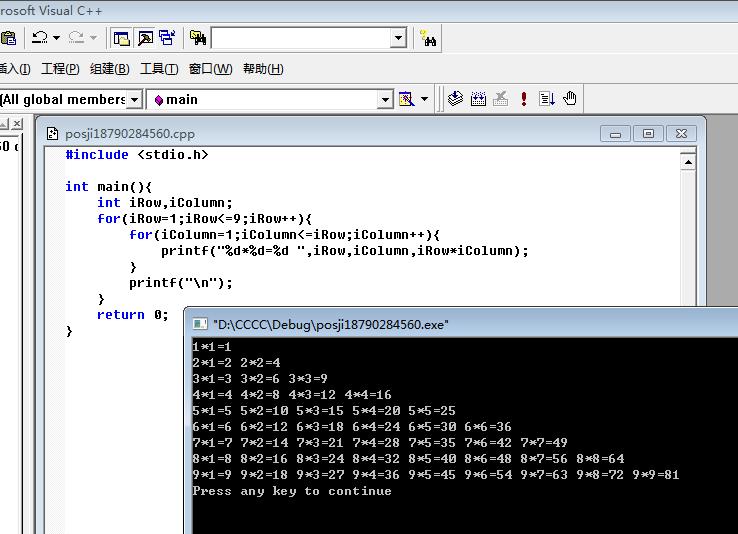
Task: Toggle the Output window icon
Action: [x=145, y=38]
